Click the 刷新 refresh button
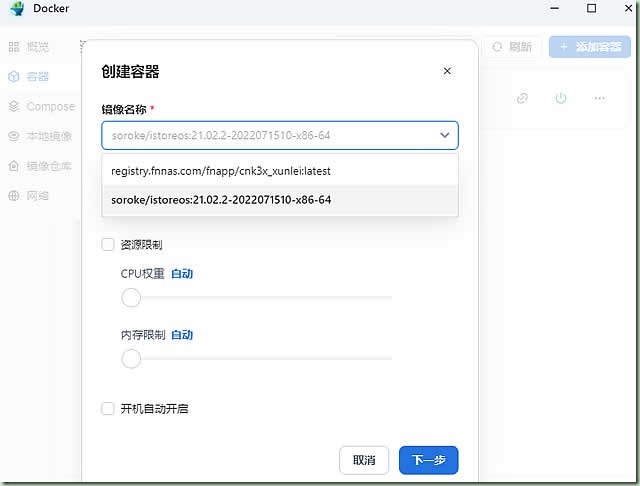Viewport: 640px width, 486px height. tap(512, 47)
